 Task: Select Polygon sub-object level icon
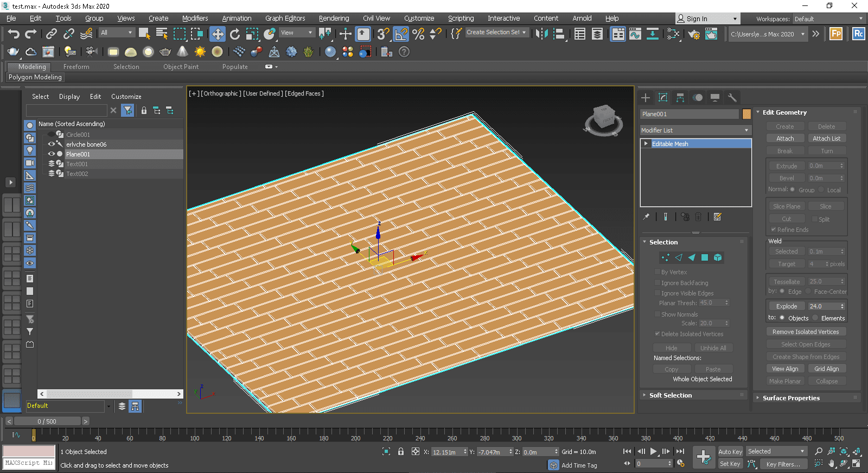tap(705, 257)
